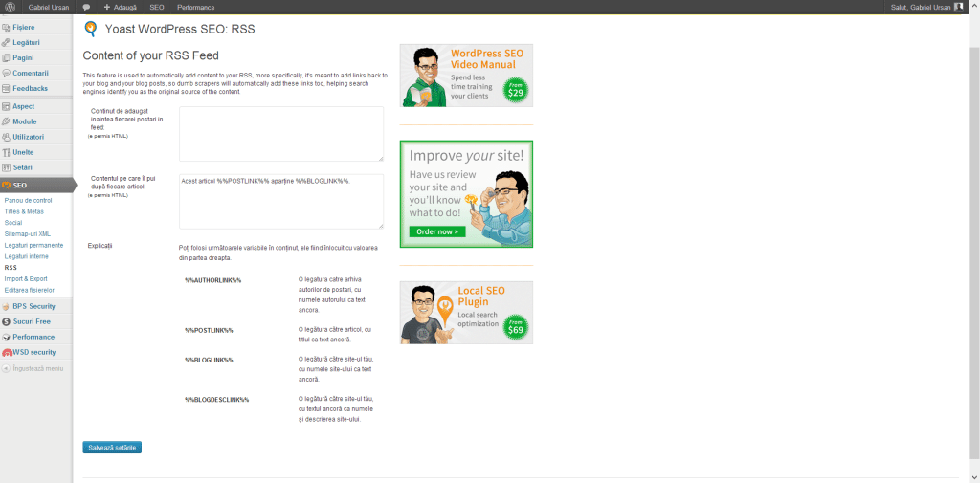This screenshot has width=980, height=483.
Task: Click the Pagini icon in the sidebar
Action: (6, 58)
